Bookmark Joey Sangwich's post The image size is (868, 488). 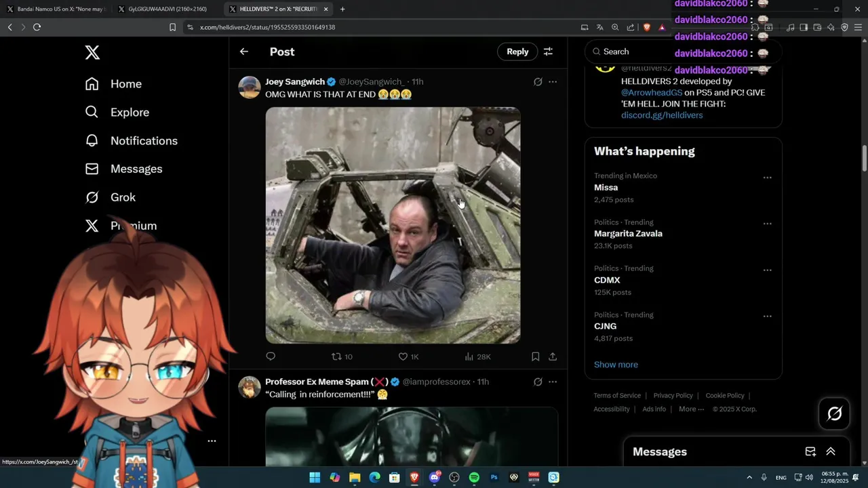coord(536,357)
